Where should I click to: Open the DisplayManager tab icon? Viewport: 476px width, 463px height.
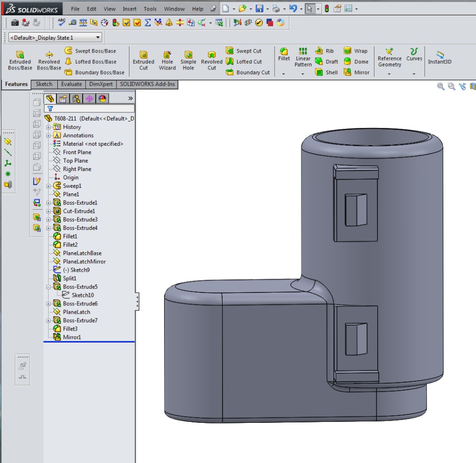point(102,98)
